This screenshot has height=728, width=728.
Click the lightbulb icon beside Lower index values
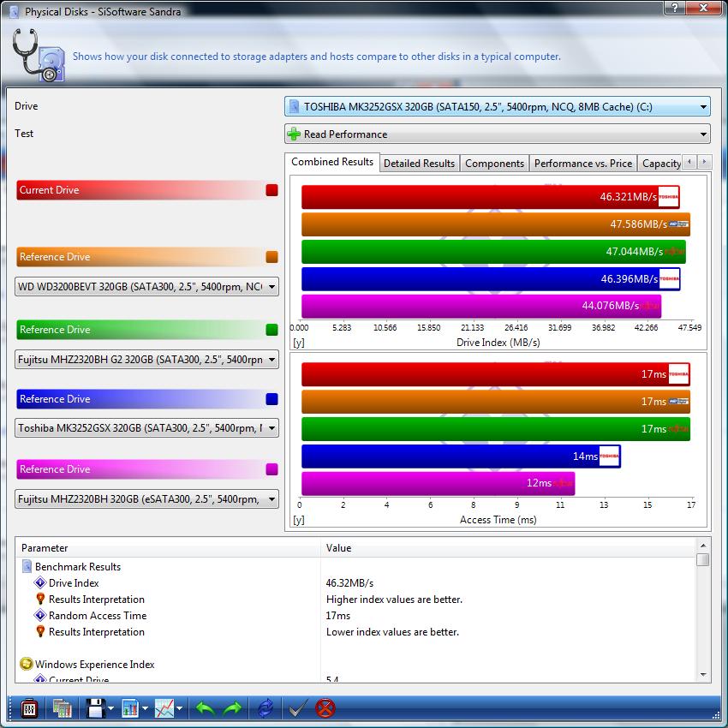click(40, 631)
